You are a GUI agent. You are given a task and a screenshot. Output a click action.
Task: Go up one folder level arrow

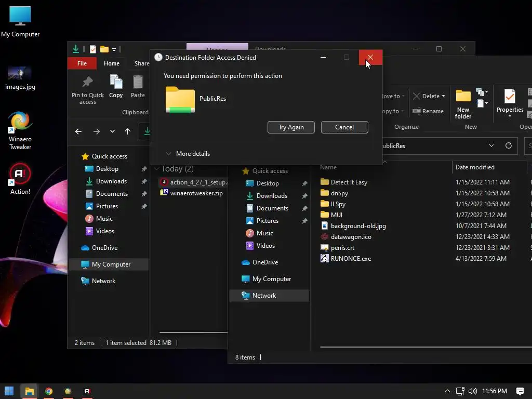click(128, 131)
